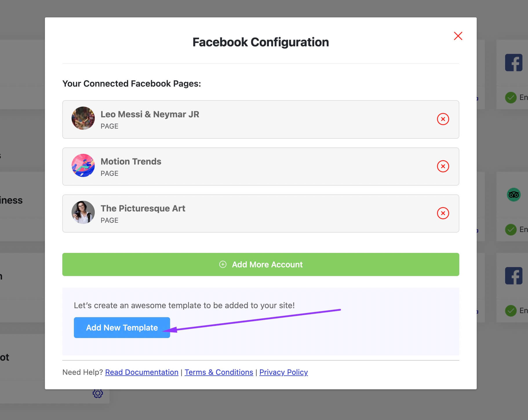This screenshot has height=420, width=528.
Task: Open the Terms & Conditions link
Action: (x=219, y=372)
